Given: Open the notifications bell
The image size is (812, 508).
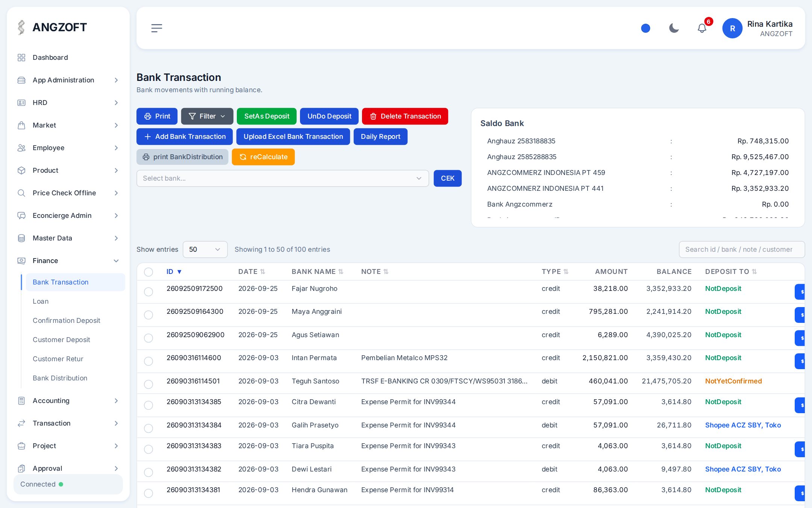Looking at the screenshot, I should [702, 28].
